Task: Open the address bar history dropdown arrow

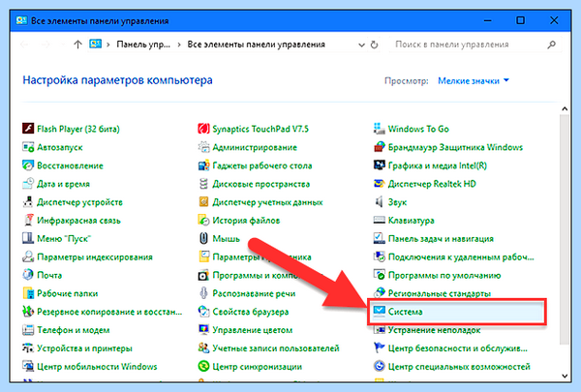Action: pos(361,45)
